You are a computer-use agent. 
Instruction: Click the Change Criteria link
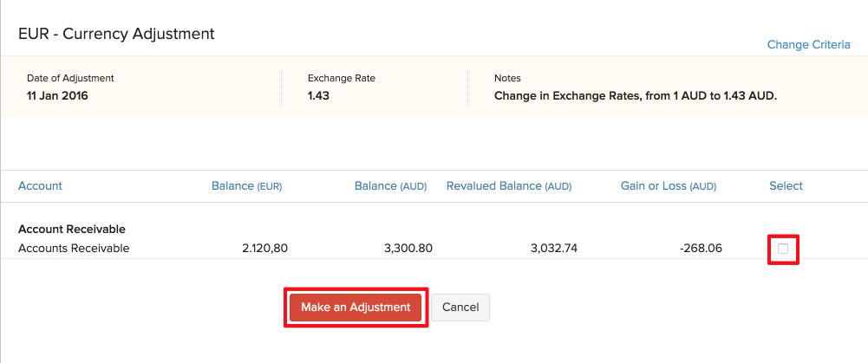pyautogui.click(x=808, y=44)
